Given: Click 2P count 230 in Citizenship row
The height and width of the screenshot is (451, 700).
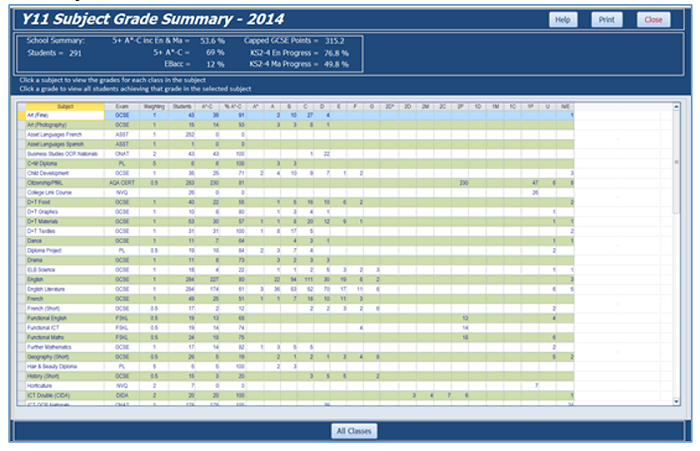Looking at the screenshot, I should pyautogui.click(x=460, y=183).
